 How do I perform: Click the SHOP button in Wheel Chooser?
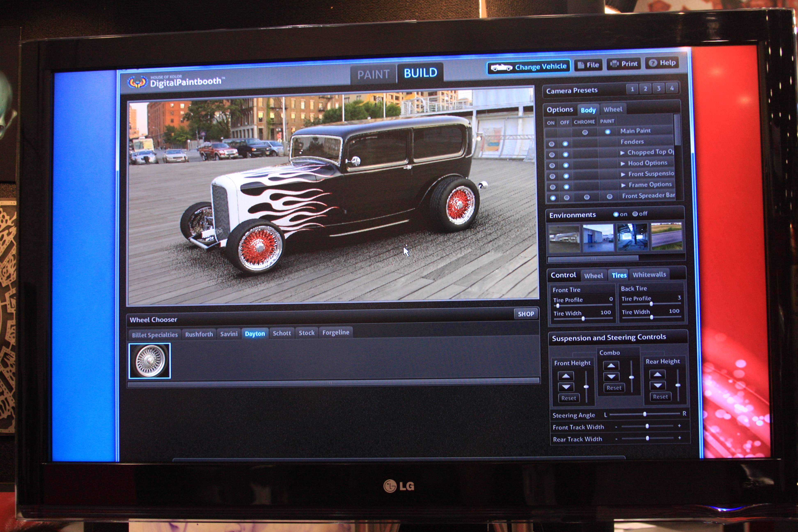526,314
